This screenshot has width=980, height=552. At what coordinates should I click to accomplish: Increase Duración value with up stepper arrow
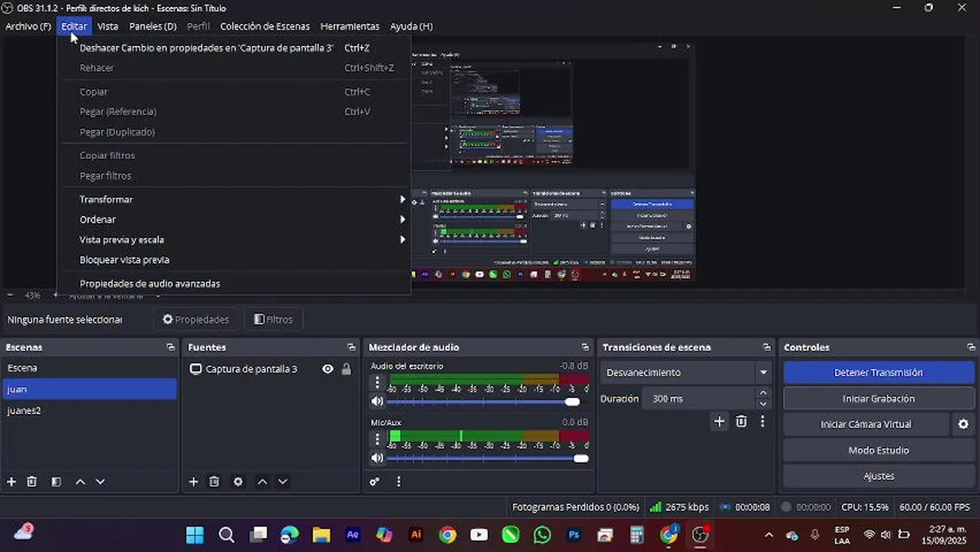pyautogui.click(x=762, y=393)
